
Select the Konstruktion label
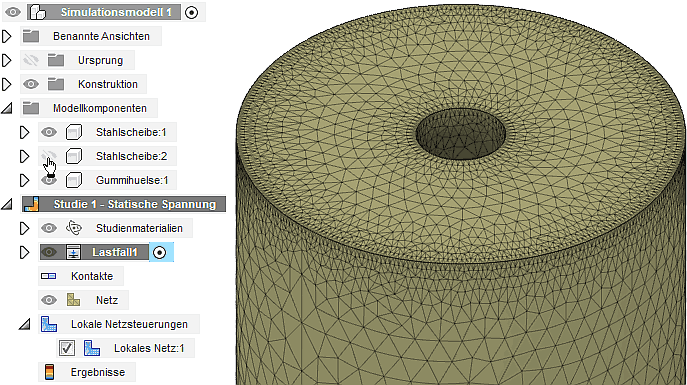[108, 84]
